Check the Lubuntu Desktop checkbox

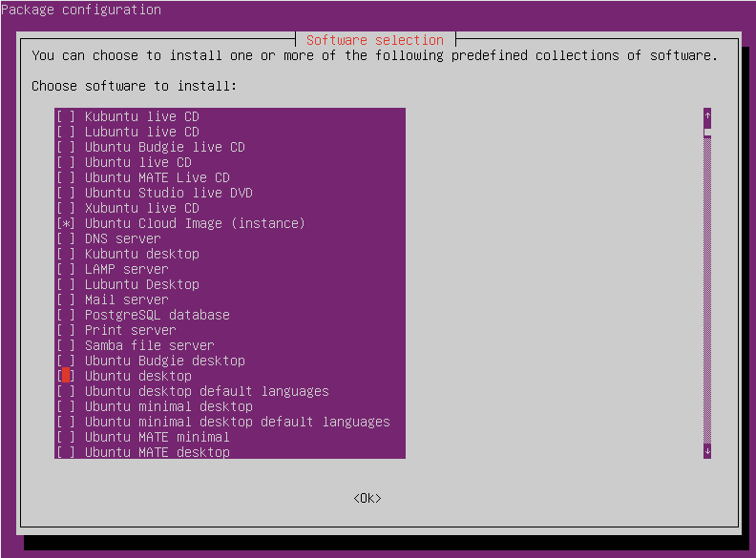coord(66,285)
